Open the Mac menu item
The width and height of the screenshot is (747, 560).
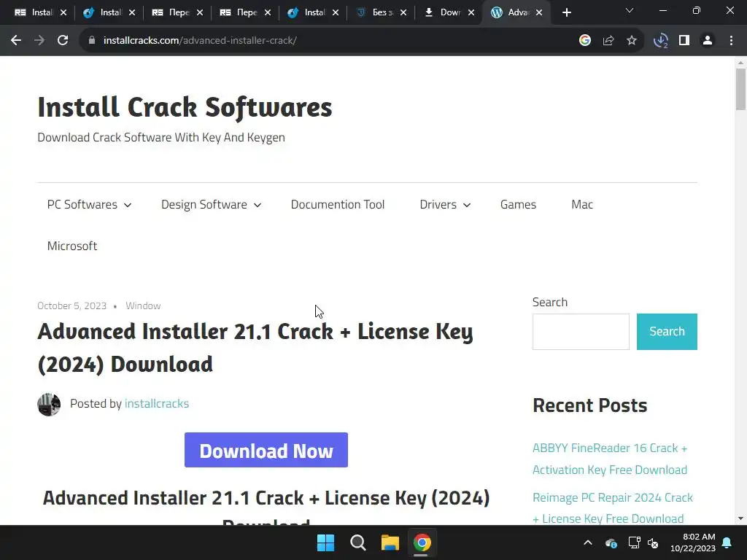click(x=581, y=204)
